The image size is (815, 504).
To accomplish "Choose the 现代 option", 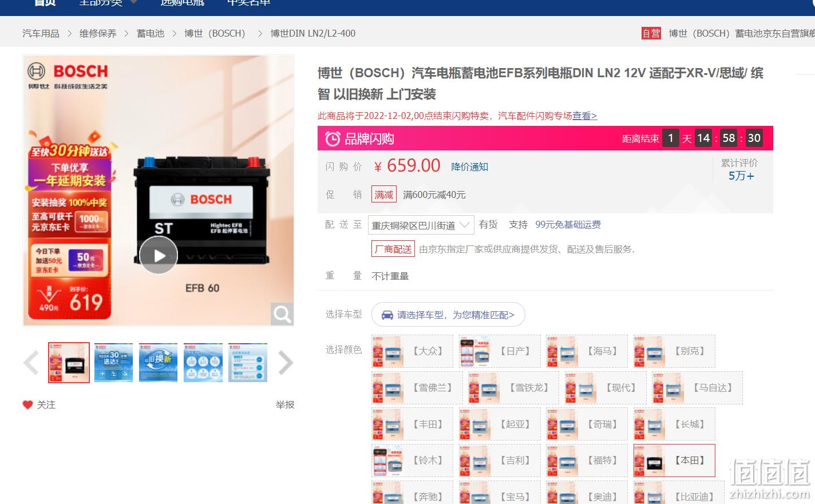I will 606,388.
